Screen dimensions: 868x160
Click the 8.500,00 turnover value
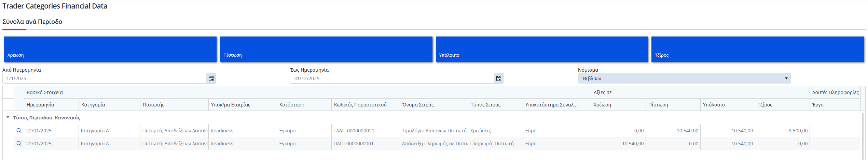(798, 131)
